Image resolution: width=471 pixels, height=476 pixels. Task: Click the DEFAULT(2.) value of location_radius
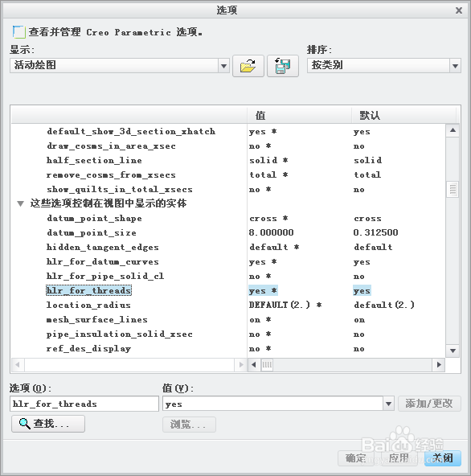(x=285, y=305)
